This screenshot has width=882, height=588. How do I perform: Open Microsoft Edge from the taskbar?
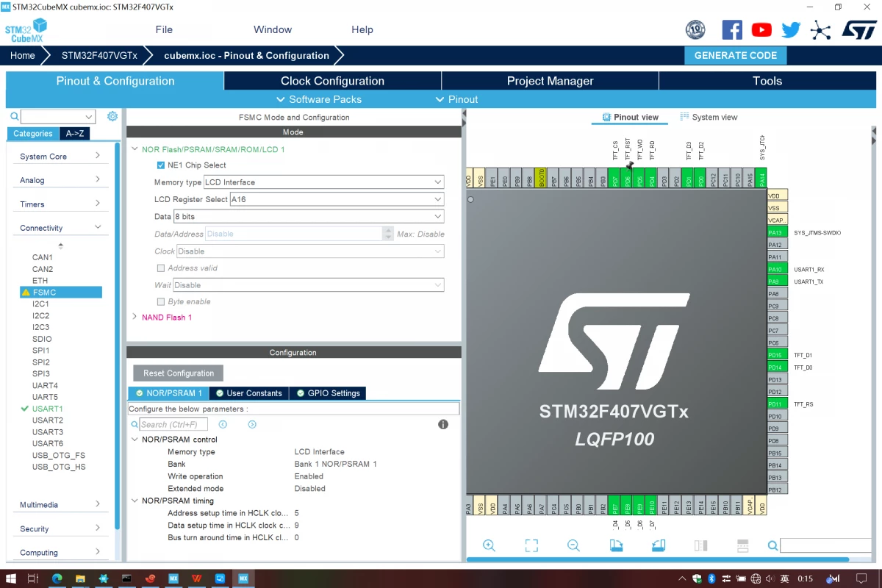click(x=57, y=578)
